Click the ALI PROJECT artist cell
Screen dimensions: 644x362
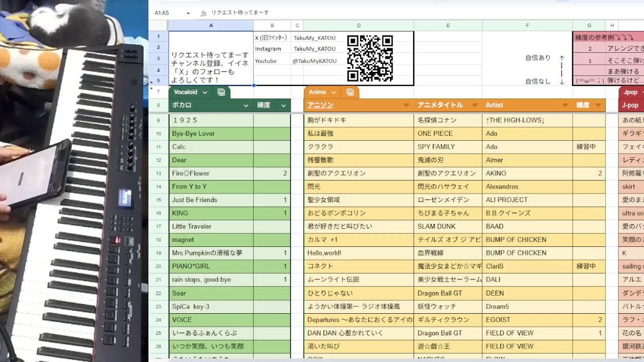[527, 200]
